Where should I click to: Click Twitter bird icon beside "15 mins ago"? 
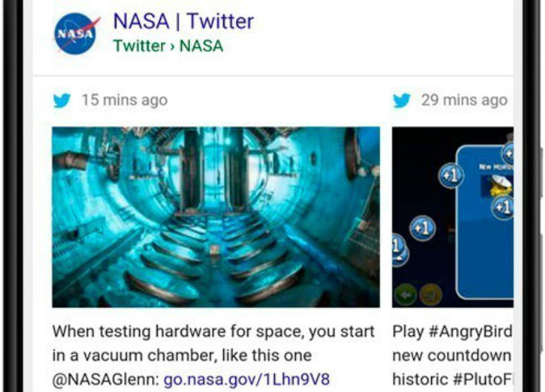(x=61, y=100)
